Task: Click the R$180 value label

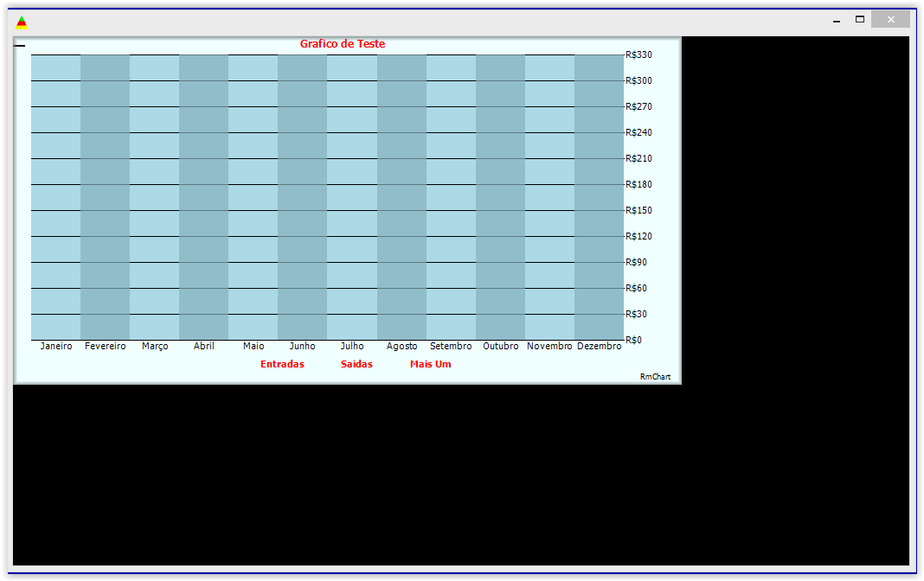Action: pos(638,184)
